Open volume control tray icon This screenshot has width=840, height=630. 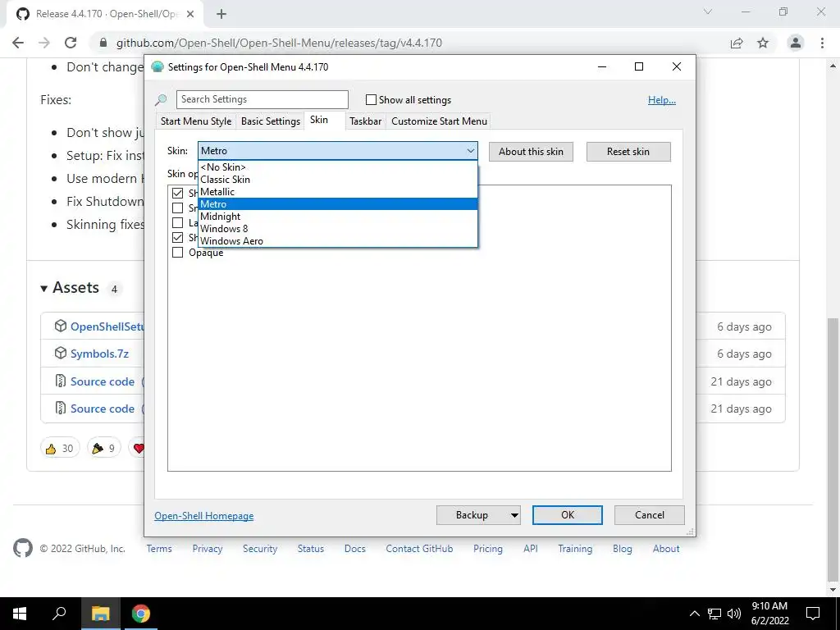coord(734,614)
